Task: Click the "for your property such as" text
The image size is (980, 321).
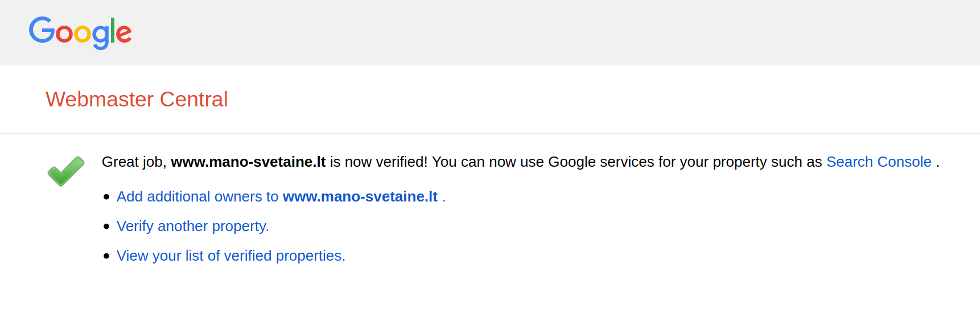Action: tap(740, 162)
